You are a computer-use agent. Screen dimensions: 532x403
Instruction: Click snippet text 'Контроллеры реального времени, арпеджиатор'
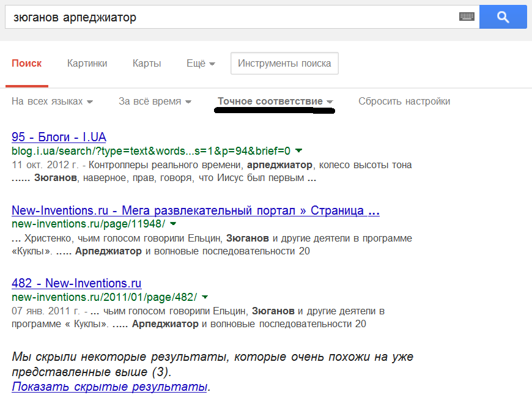[200, 165]
